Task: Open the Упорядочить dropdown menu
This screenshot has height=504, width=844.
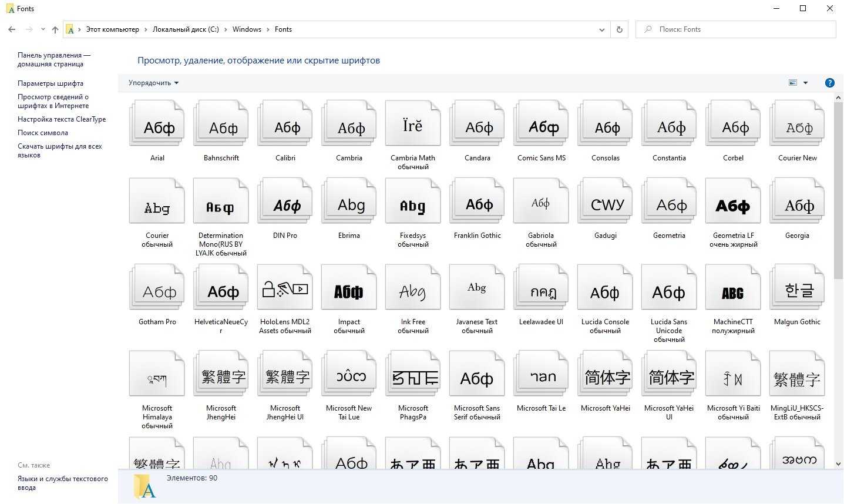Action: point(153,83)
